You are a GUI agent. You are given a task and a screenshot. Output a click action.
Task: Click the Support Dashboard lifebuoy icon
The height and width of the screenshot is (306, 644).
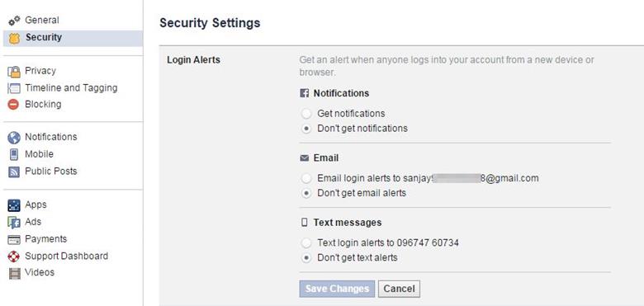click(x=13, y=257)
